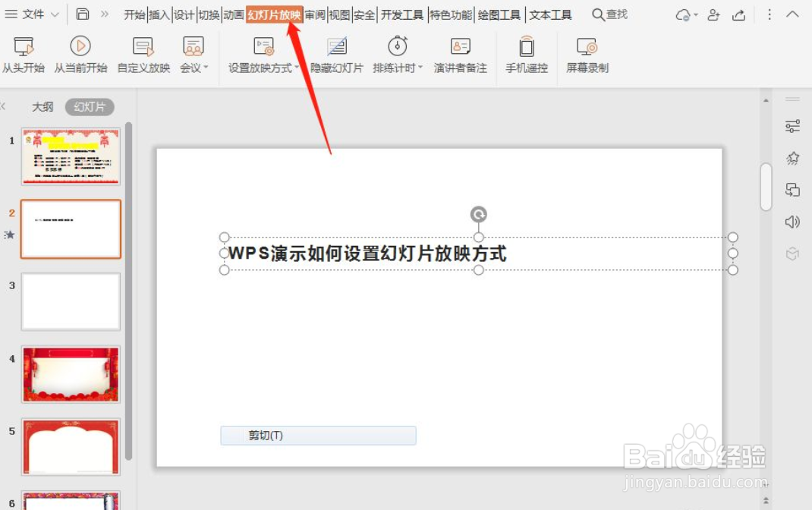
Task: Click the 会议 meeting icon
Action: point(194,46)
